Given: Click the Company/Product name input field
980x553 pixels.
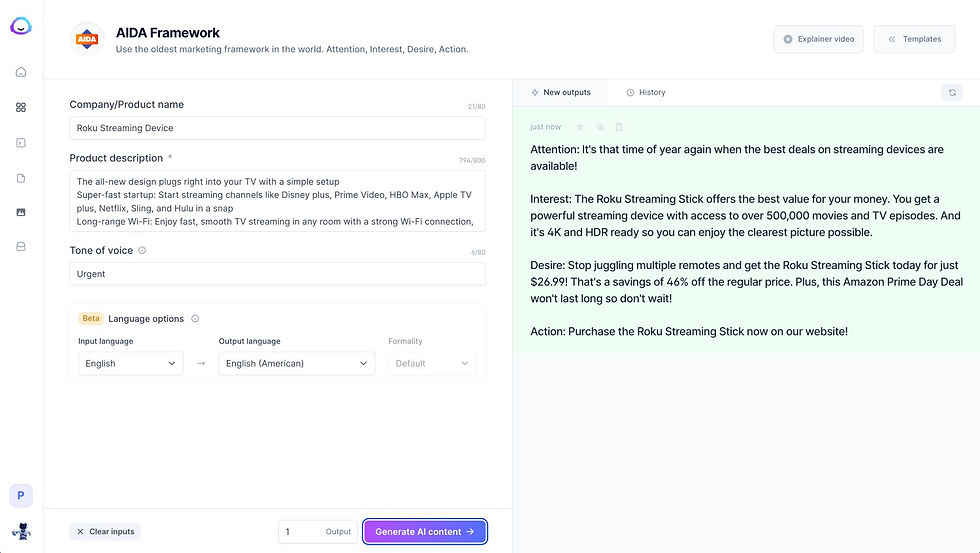Looking at the screenshot, I should point(278,128).
